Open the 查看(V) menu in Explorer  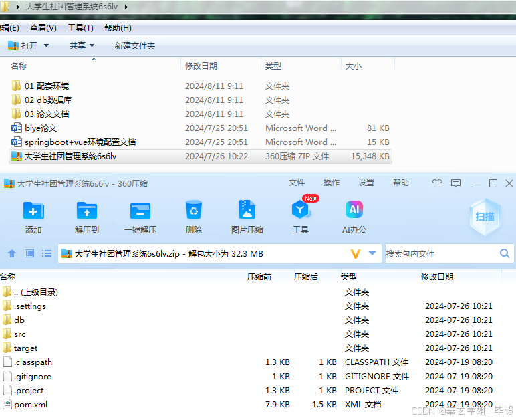coord(43,28)
